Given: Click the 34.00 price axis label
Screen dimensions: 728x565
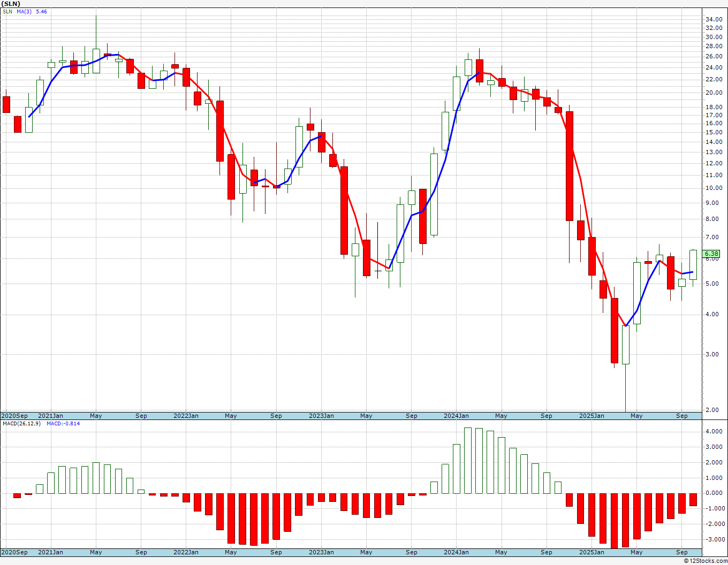Looking at the screenshot, I should coord(713,20).
